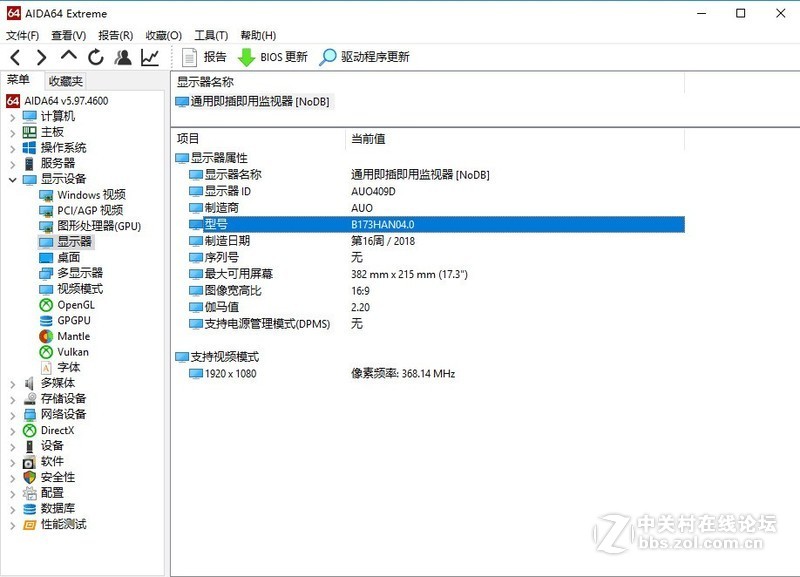This screenshot has height=577, width=800.
Task: Click the back navigation arrow on toolbar
Action: 15,57
